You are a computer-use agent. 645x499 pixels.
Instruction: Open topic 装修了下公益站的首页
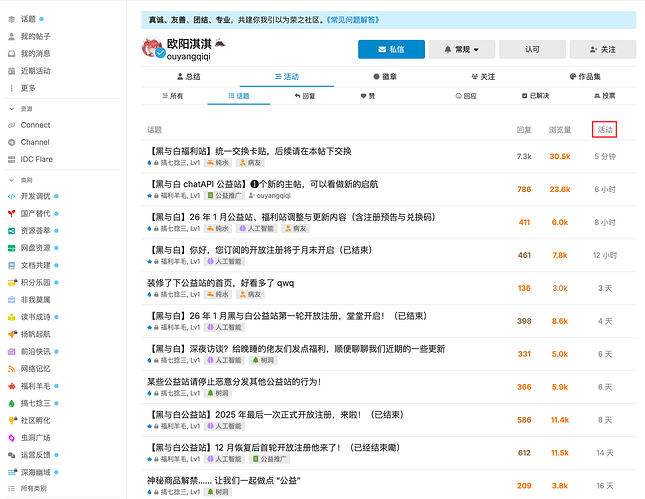220,283
